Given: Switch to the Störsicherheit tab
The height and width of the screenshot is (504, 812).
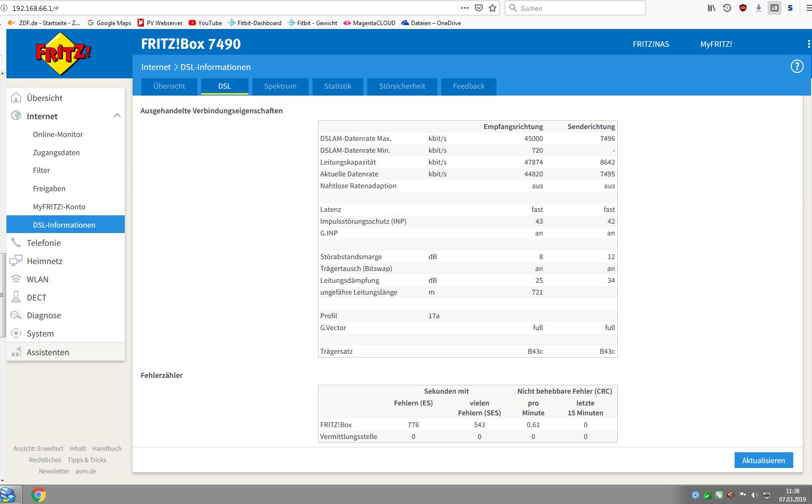Looking at the screenshot, I should [x=402, y=86].
